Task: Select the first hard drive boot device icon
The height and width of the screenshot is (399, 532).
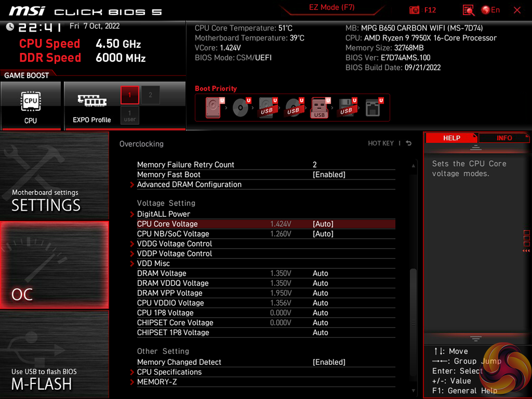Action: (213, 108)
